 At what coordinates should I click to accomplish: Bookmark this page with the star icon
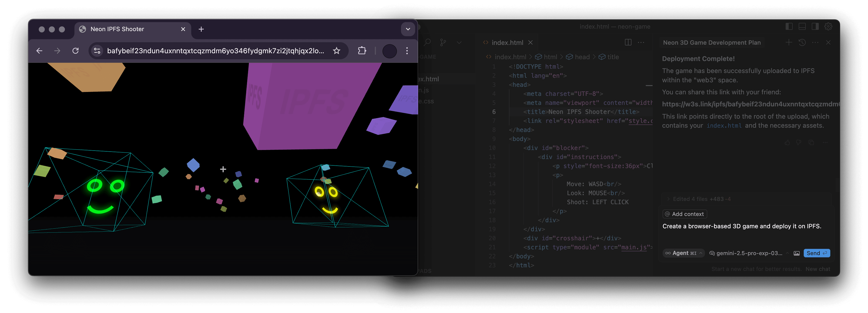tap(336, 51)
